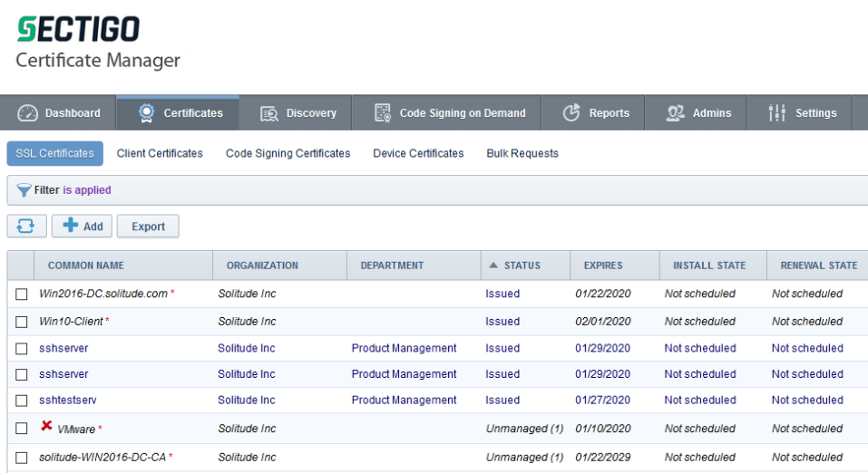Click the Add button
The height and width of the screenshot is (473, 868).
[x=82, y=227]
